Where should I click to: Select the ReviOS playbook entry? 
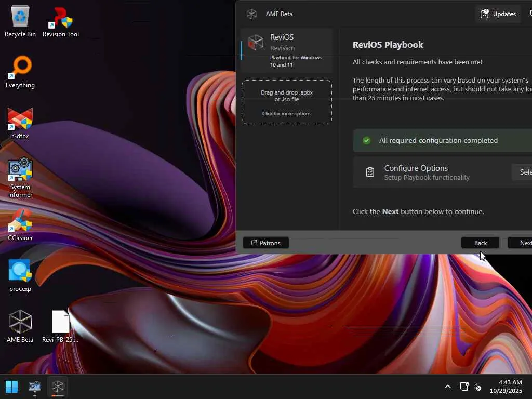286,50
